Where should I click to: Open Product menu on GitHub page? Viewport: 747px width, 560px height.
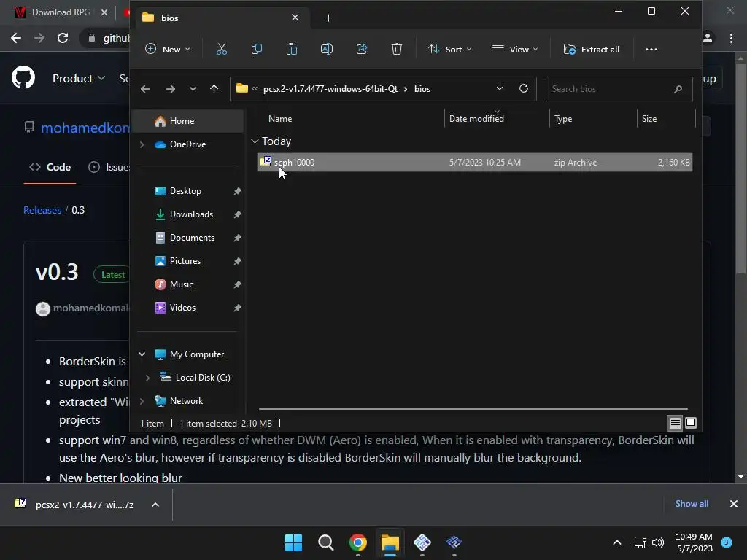pyautogui.click(x=79, y=78)
